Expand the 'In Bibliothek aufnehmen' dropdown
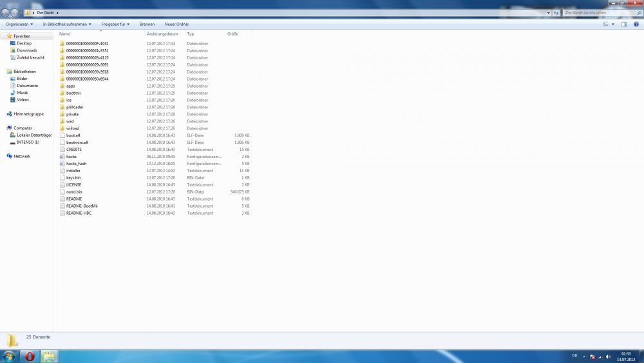The width and height of the screenshot is (644, 363). (x=67, y=24)
